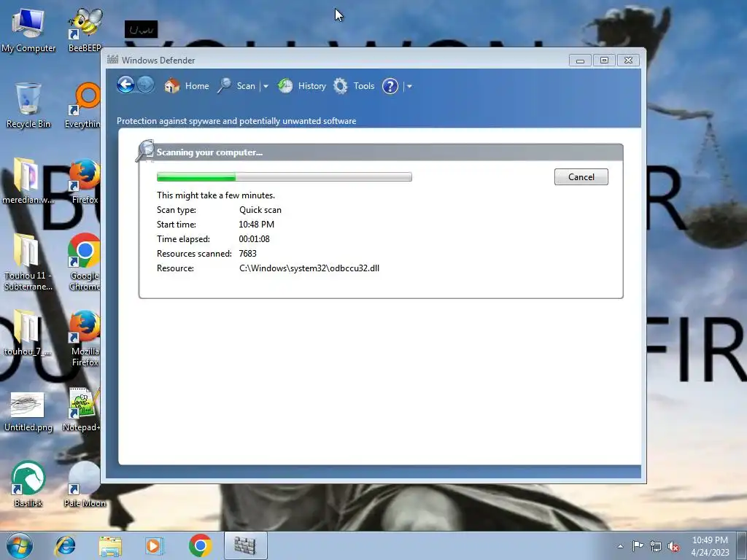Go to Home in Defender toolbar

197,86
